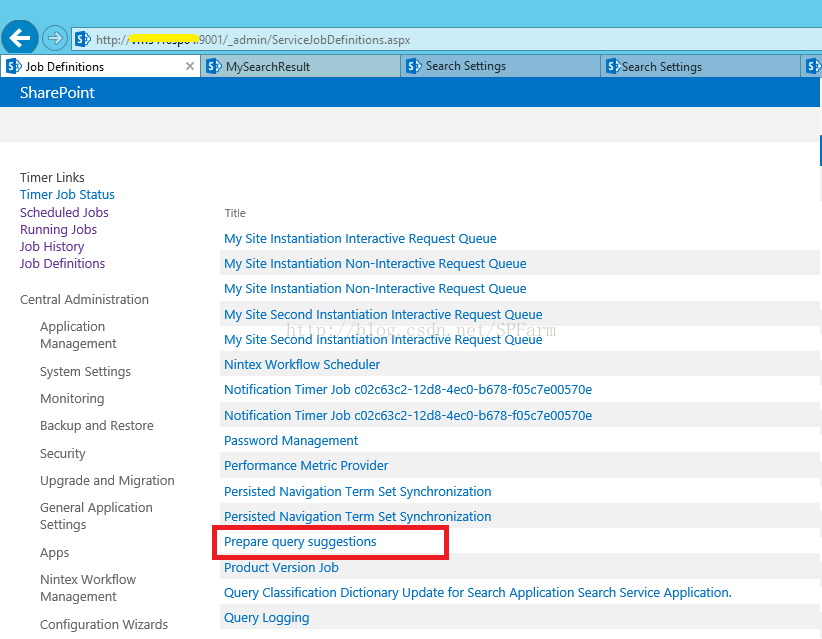
Task: Switch to the MySearchResult tab
Action: click(300, 67)
